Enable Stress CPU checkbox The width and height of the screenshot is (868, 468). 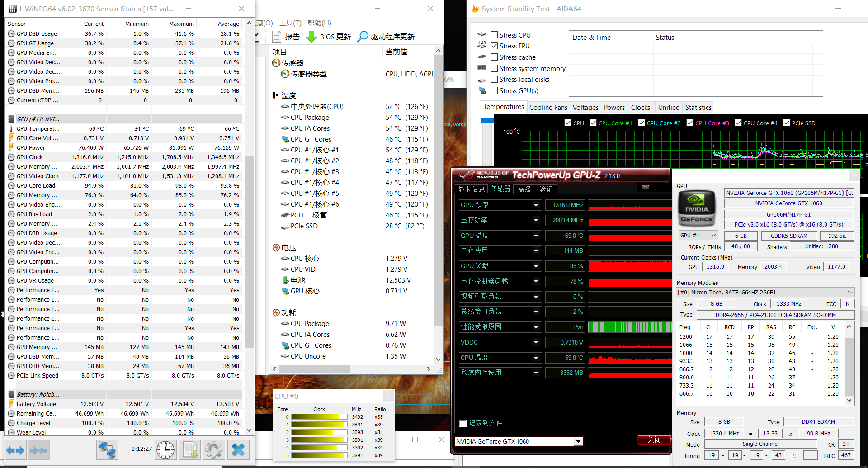point(494,35)
